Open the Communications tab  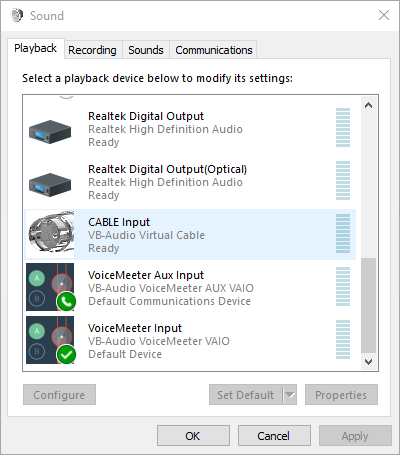click(x=214, y=50)
